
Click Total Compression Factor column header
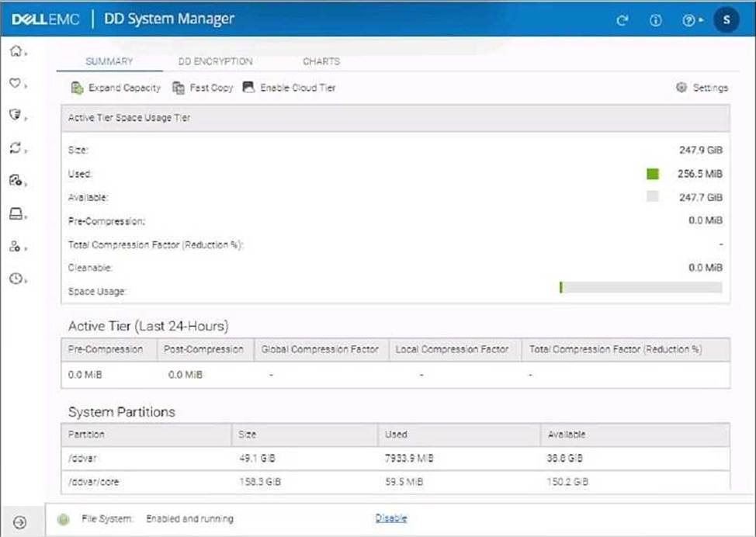(x=626, y=349)
